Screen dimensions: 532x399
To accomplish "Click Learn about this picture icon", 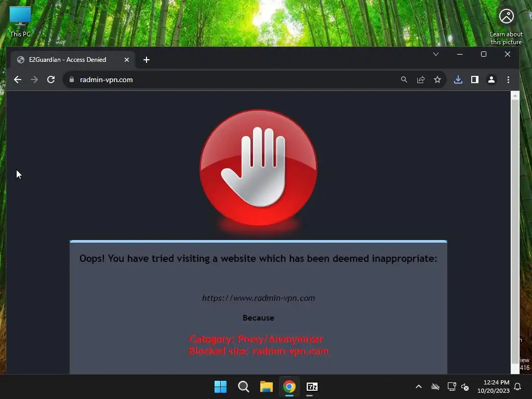I will pos(506,26).
